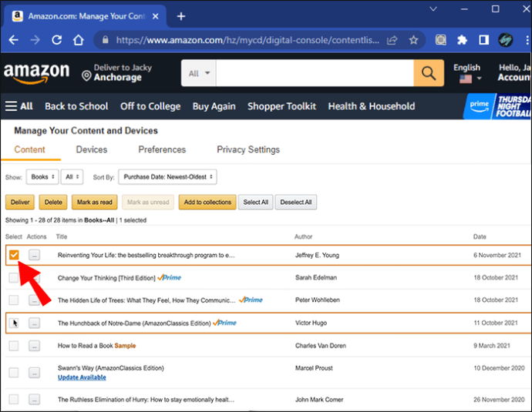Open actions menu for Hidden Life of Trees

(x=34, y=300)
